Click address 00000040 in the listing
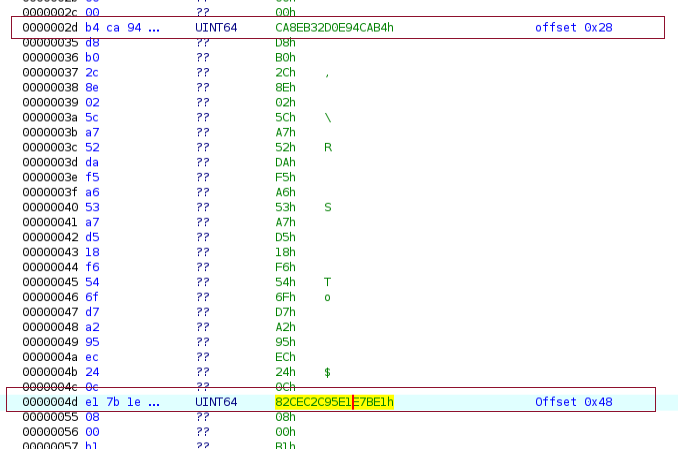The height and width of the screenshot is (449, 678). [50, 207]
